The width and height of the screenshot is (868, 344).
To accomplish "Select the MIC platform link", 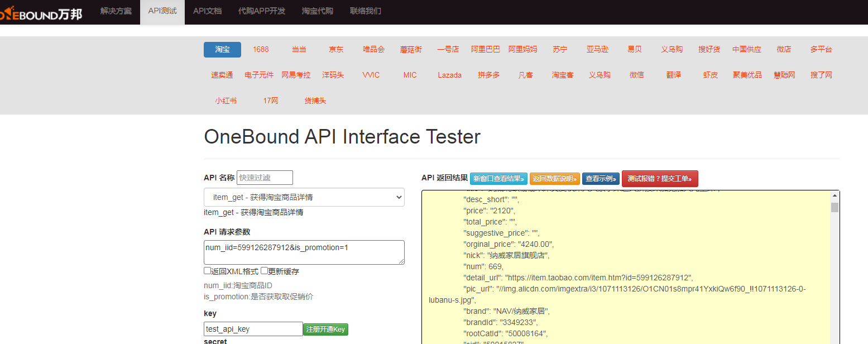I will click(410, 75).
